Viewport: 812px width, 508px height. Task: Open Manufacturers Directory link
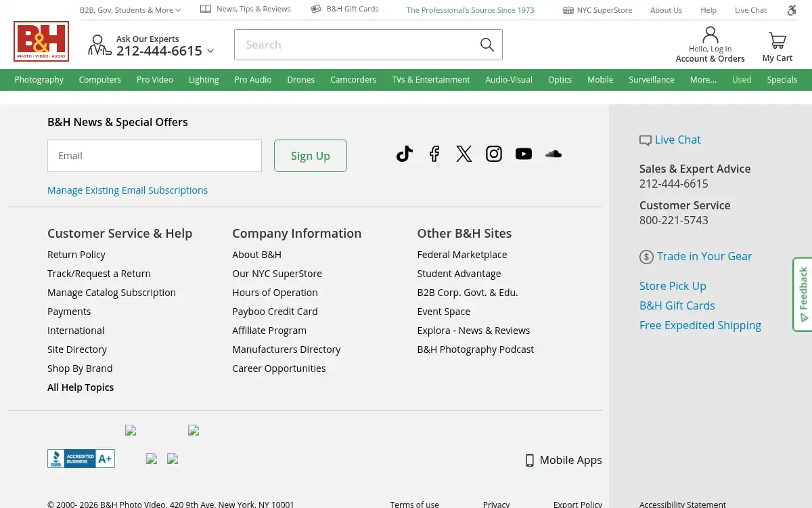click(286, 350)
